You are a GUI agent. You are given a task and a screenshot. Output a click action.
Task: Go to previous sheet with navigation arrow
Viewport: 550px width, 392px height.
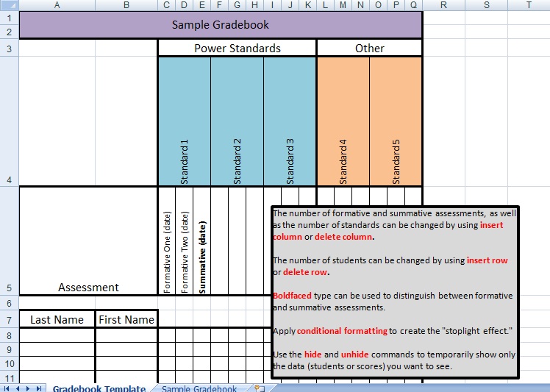pyautogui.click(x=17, y=388)
